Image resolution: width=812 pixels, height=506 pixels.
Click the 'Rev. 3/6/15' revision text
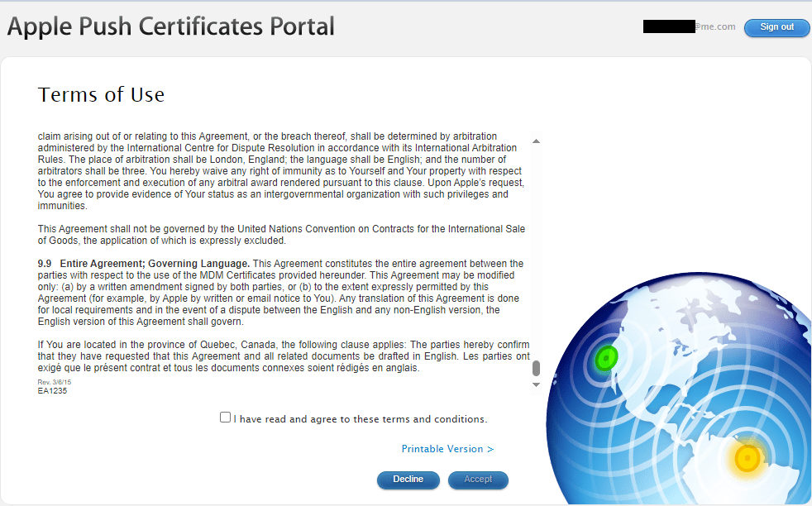click(x=55, y=382)
